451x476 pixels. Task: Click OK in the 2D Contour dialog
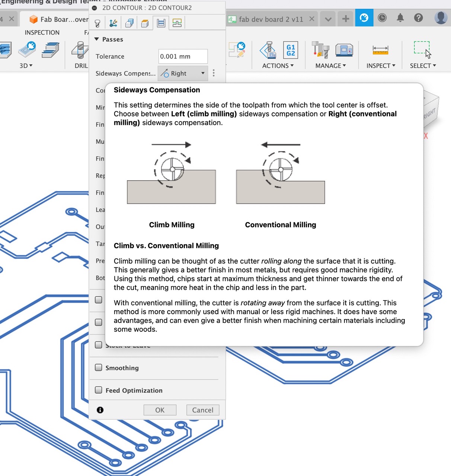160,410
